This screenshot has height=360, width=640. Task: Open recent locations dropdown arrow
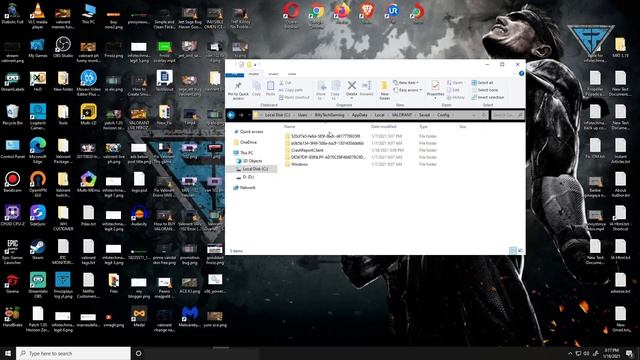tap(249, 116)
